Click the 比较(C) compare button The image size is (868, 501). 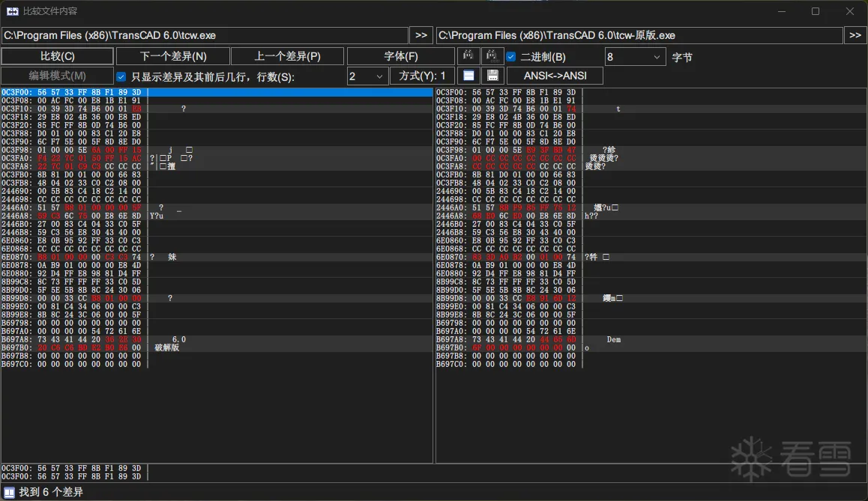point(58,56)
